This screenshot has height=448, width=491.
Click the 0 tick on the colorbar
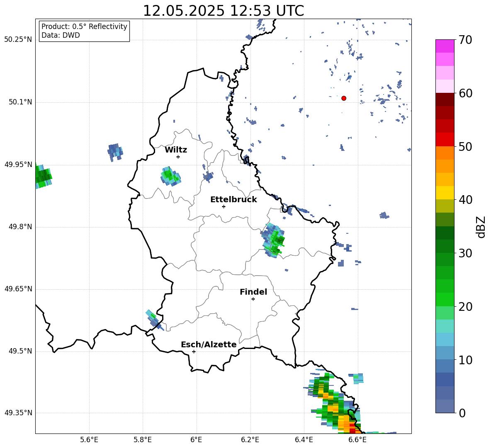coord(462,413)
